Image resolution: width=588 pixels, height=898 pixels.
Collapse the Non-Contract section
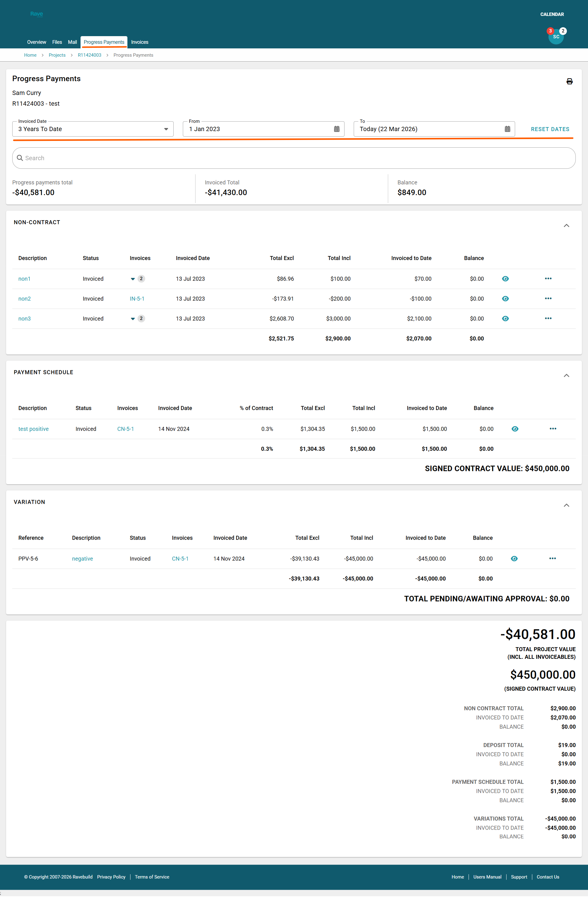pyautogui.click(x=566, y=226)
